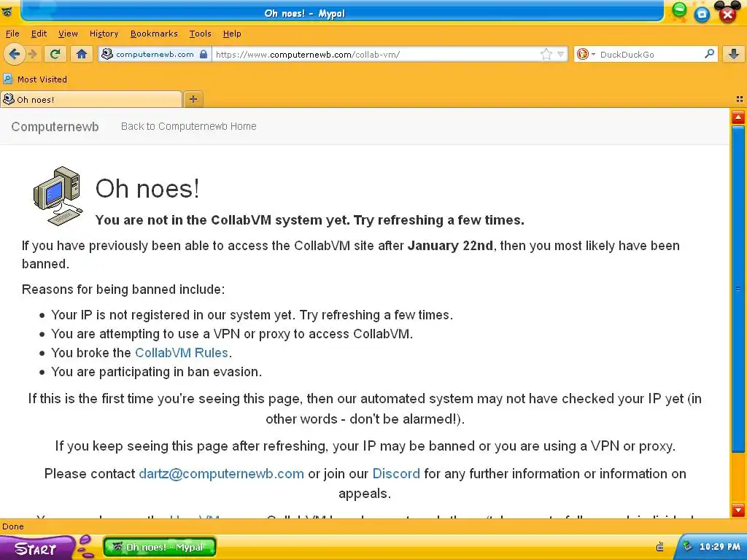Click the 10:29 PM clock
Viewport: 747px width, 560px height.
pos(719,547)
